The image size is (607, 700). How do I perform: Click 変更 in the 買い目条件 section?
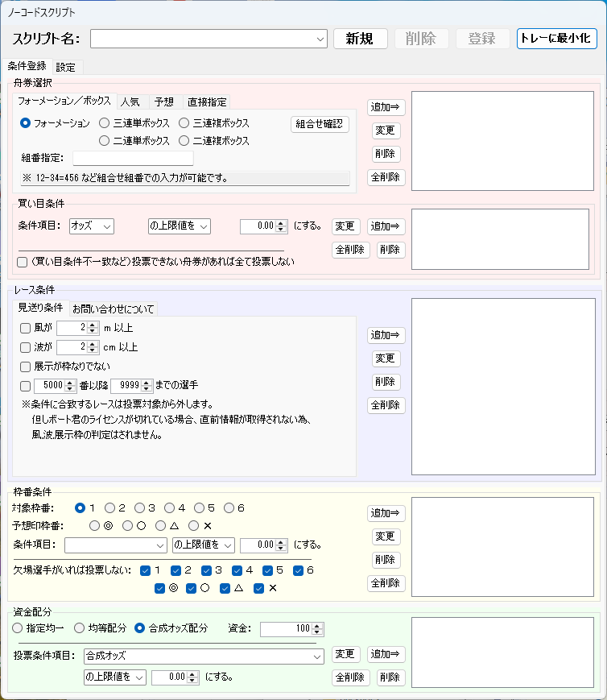coord(346,226)
